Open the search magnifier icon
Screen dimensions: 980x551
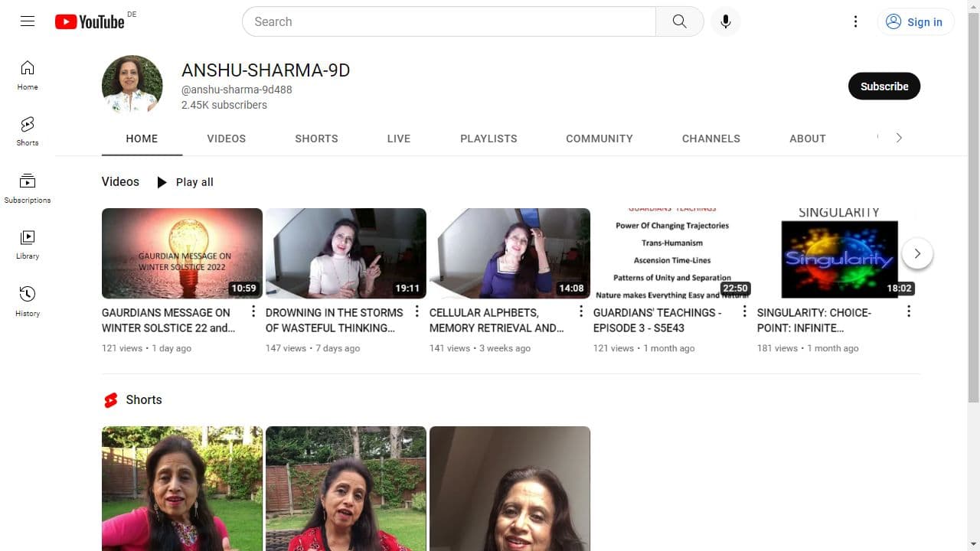point(679,21)
